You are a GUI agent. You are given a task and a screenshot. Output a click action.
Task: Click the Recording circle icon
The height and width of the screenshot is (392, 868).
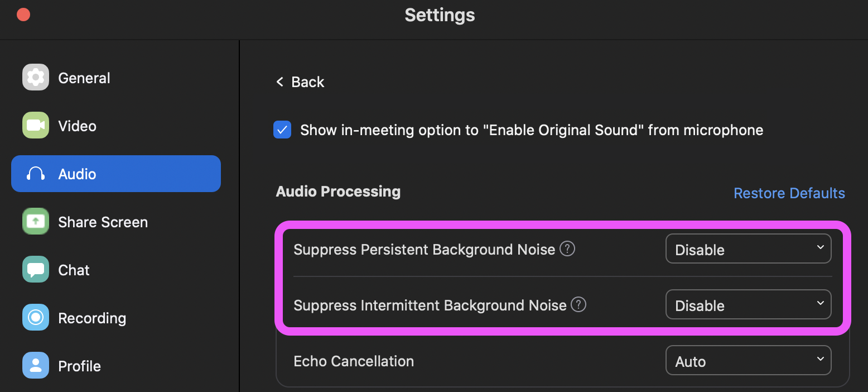tap(36, 317)
